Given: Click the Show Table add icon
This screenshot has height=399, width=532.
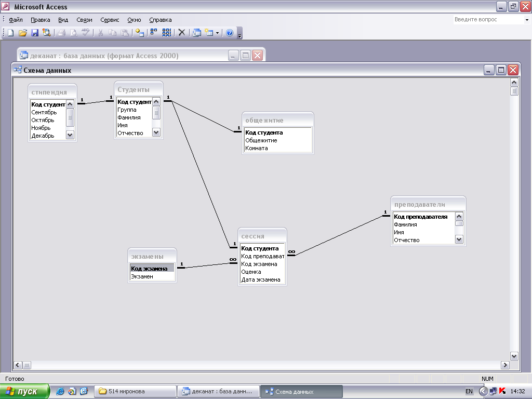Looking at the screenshot, I should (x=139, y=33).
